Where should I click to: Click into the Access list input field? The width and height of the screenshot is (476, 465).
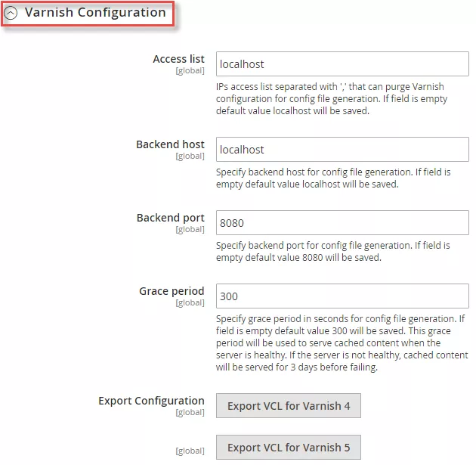tap(342, 64)
